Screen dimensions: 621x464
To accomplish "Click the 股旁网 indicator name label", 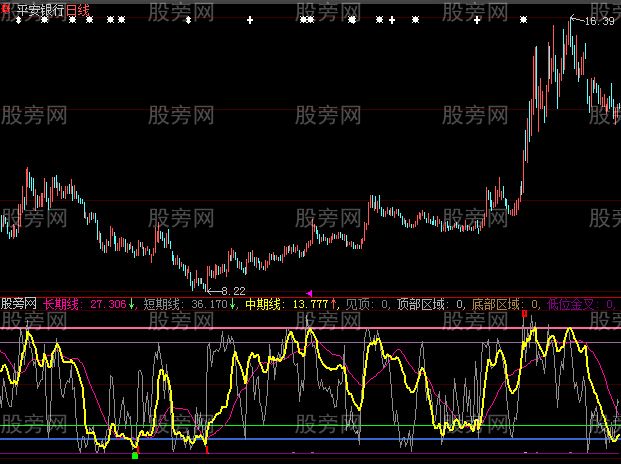I will point(19,303).
